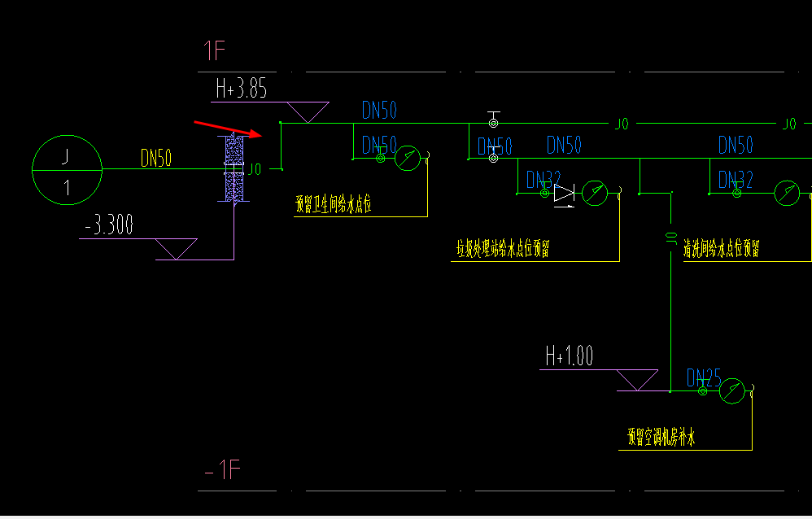Viewport: 812px width, 519px height.
Task: Select the hatched wall sleeve symbol
Action: coord(234,169)
